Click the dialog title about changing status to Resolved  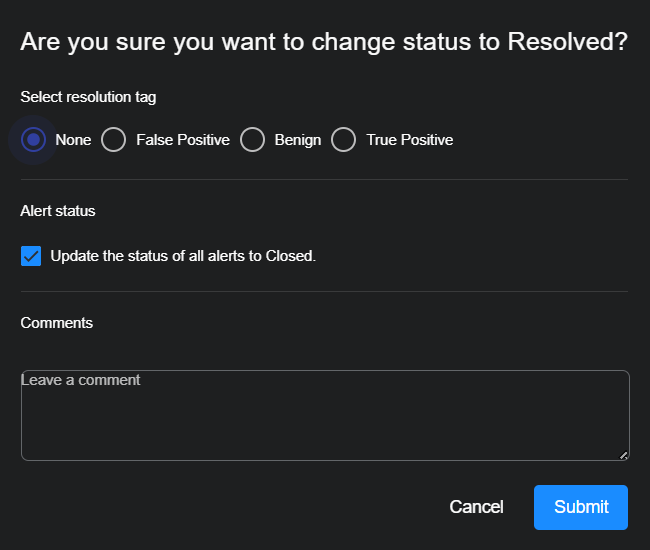324,42
